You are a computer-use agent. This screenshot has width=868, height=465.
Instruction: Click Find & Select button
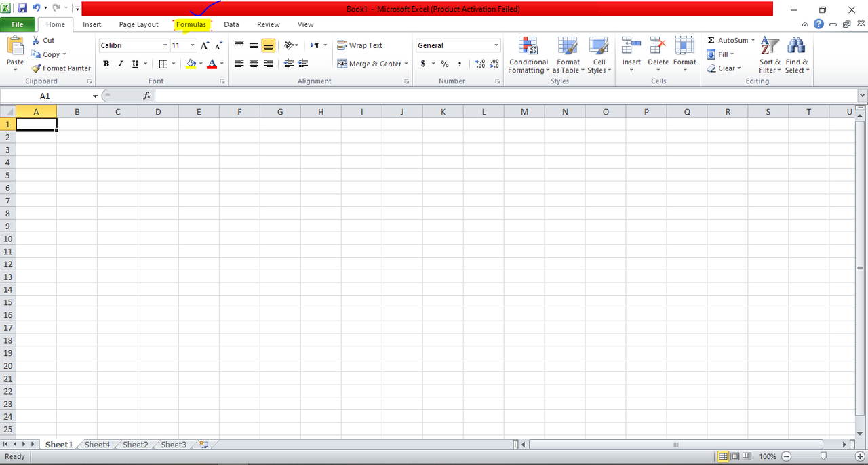[x=797, y=56]
